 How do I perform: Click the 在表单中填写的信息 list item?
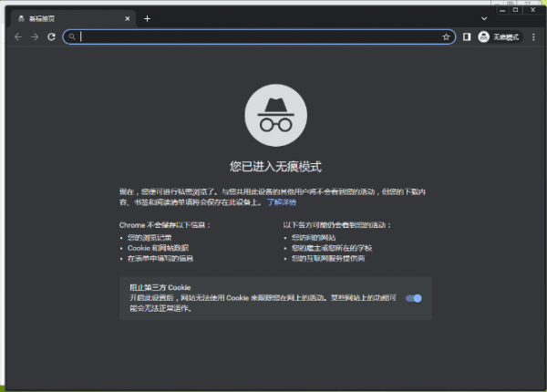160,258
